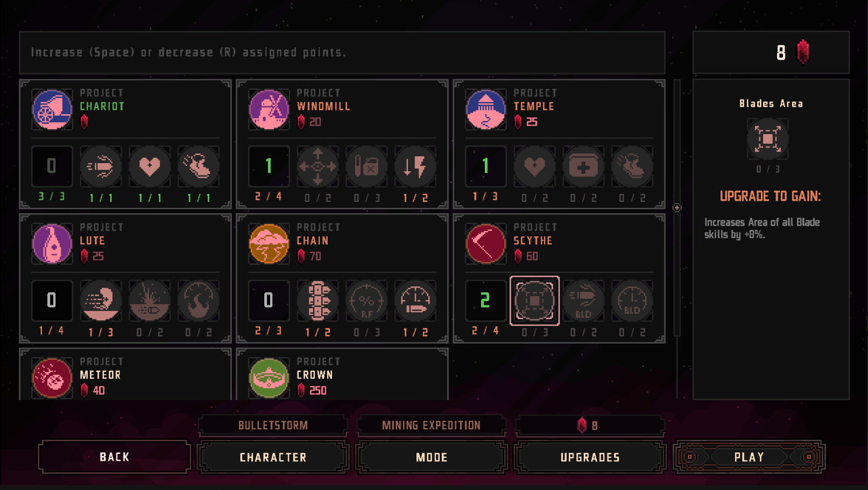Choose the percent RF upgrade in Chain

point(366,300)
